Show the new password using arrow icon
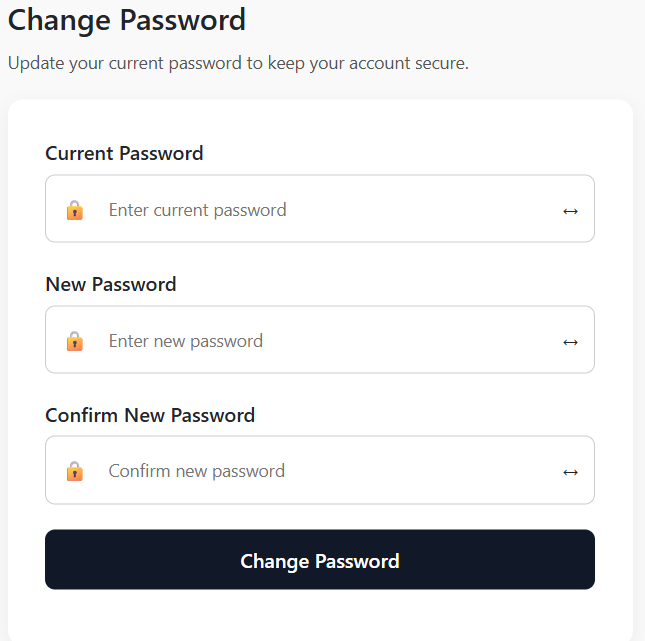The image size is (645, 641). pos(570,342)
